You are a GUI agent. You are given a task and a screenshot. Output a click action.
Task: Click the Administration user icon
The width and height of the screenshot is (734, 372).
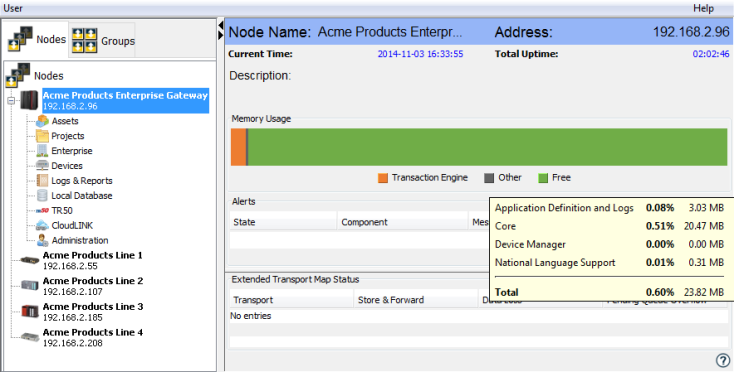[42, 241]
